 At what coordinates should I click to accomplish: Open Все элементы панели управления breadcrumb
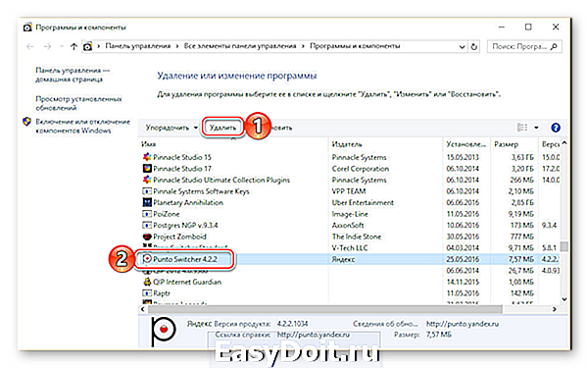coord(240,46)
